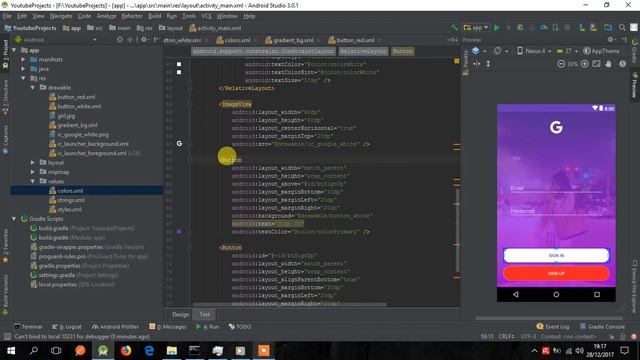Expand the manifests folder
Viewport: 640px width, 360px height.
(x=23, y=60)
